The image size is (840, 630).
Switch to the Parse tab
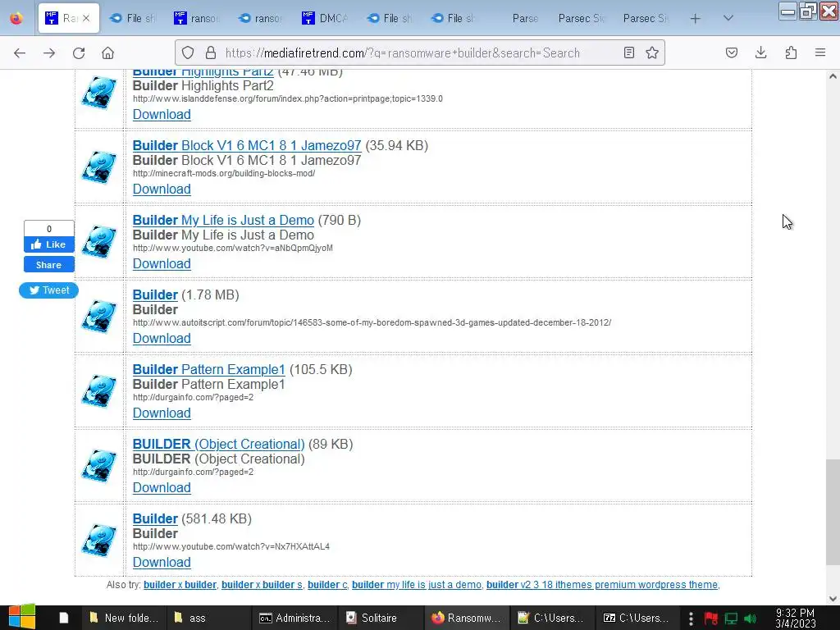pos(525,18)
